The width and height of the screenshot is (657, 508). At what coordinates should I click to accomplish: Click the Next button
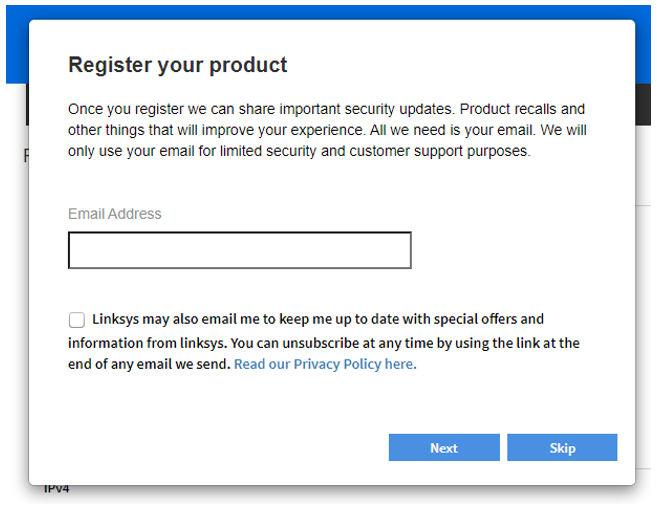coord(444,448)
